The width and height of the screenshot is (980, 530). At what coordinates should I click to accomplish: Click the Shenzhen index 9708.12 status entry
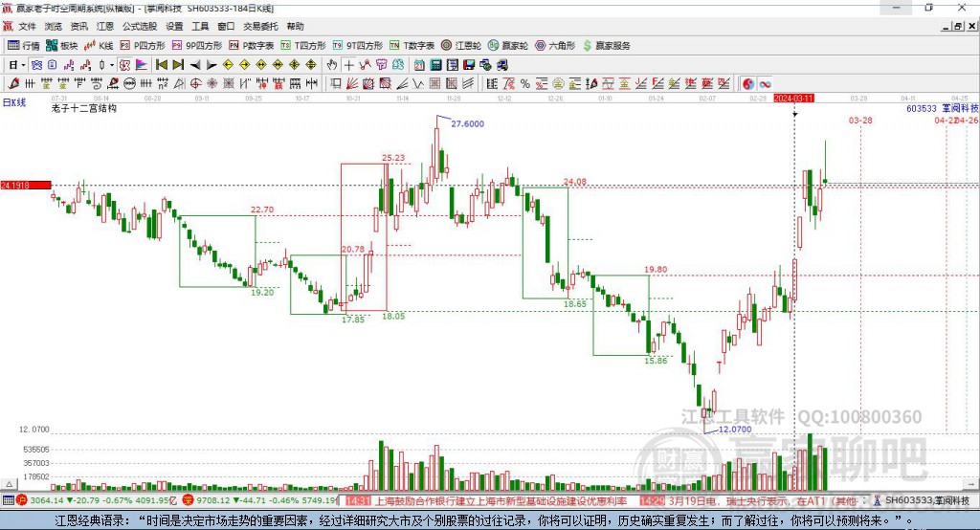tap(260, 500)
